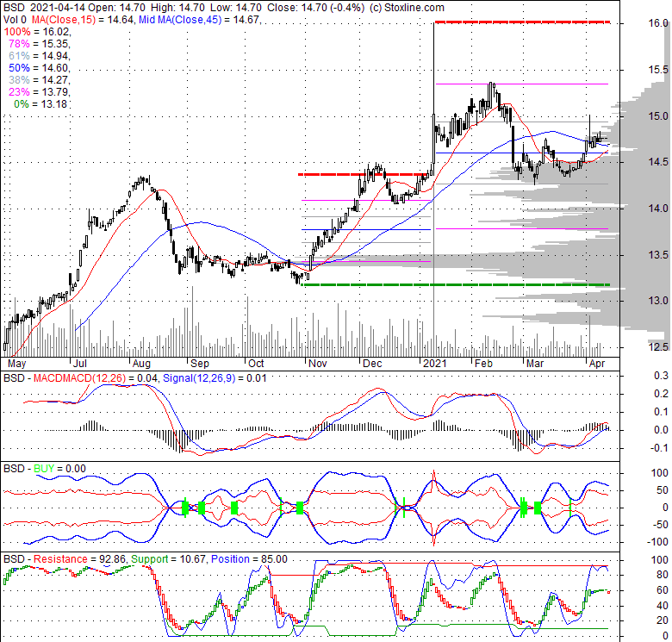Screen dimensions: 672x642
Task: Click the 'Mid MA(Close,45) = 14.67' legend text
Action: point(199,20)
